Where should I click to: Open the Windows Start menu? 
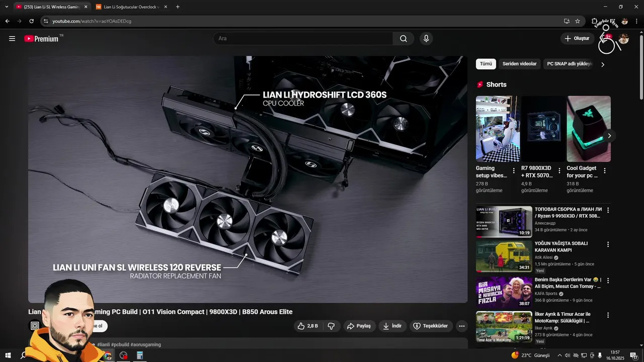click(x=9, y=355)
